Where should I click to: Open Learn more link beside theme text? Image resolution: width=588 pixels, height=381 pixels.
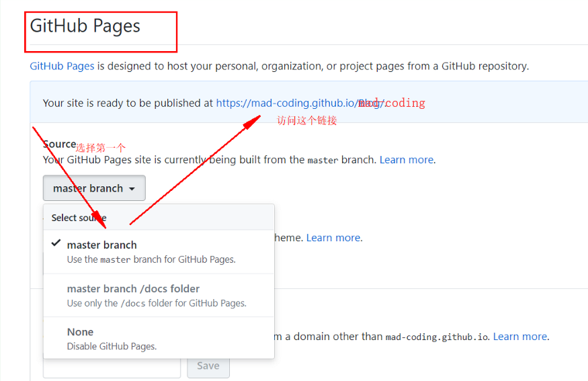coord(333,238)
